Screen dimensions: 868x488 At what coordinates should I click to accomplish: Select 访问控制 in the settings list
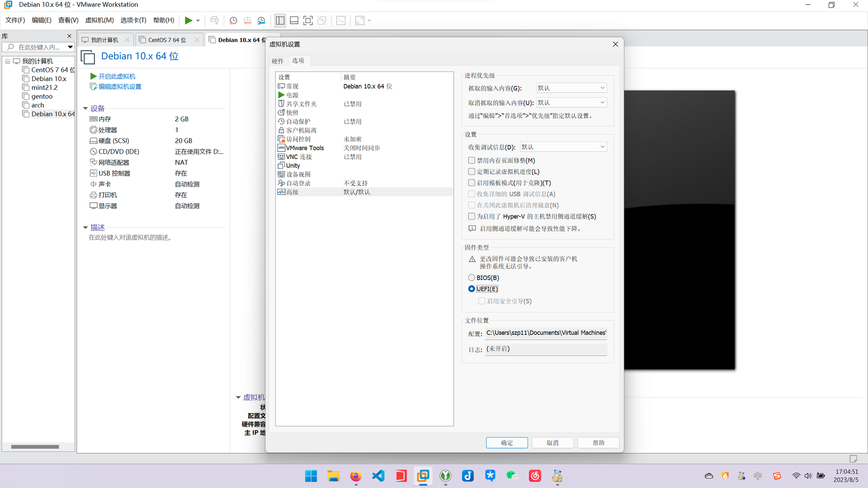364,139
